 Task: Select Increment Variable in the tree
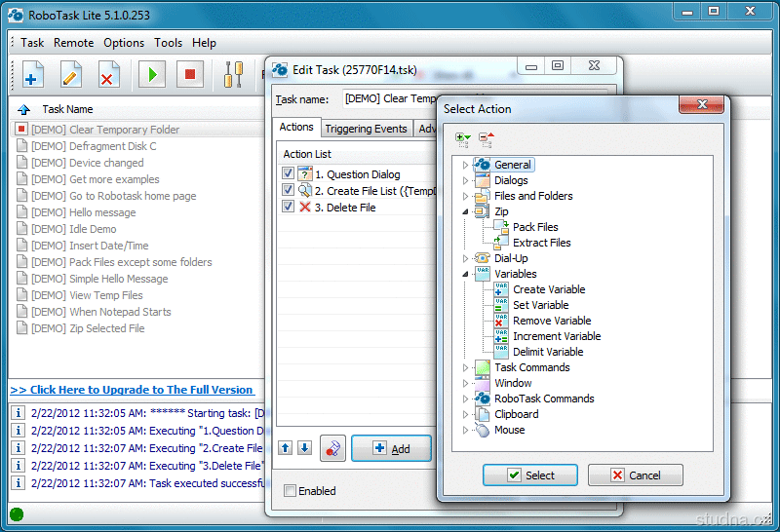[557, 336]
